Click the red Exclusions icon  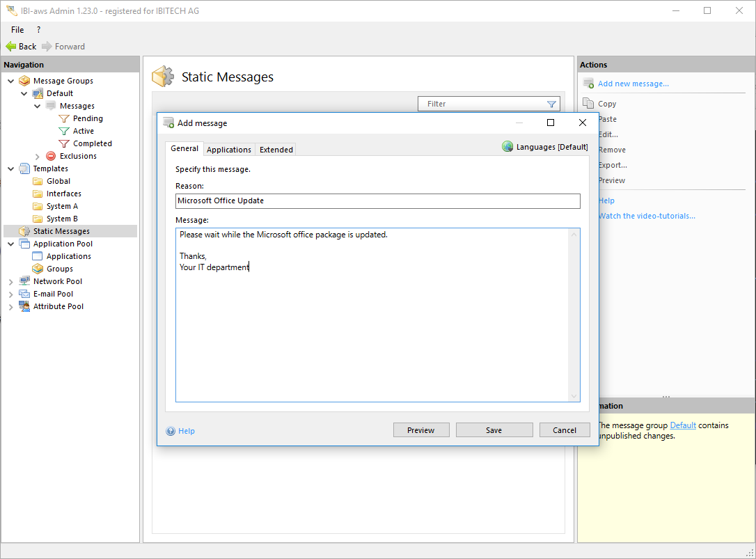[51, 157]
